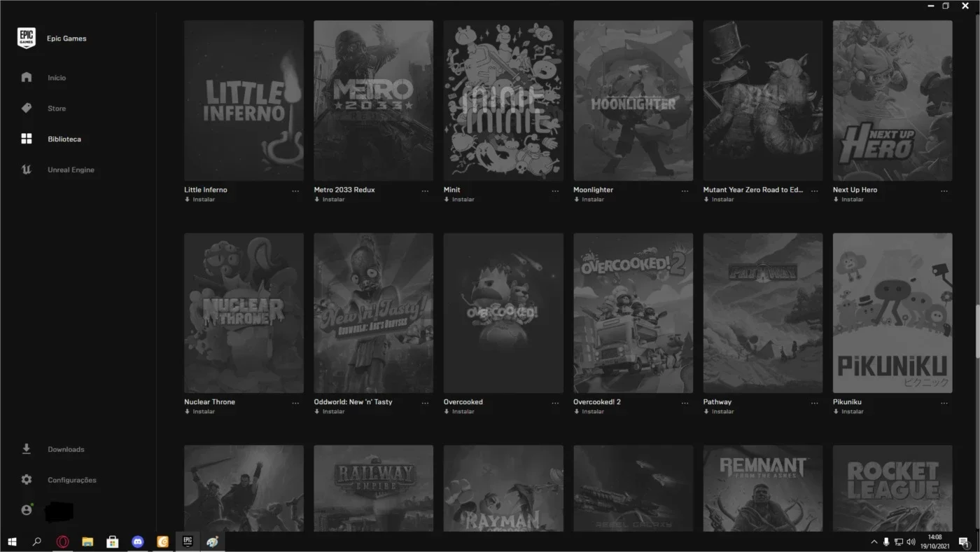Open options menu for Next Up Hero
Viewport: 980px width, 552px height.
click(x=944, y=191)
